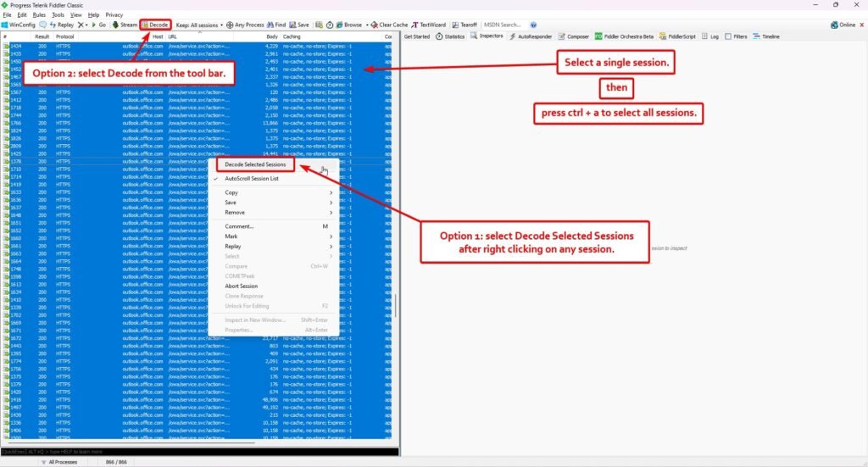Open the Help menu
Screen dimensions: 868x467
[x=93, y=15]
